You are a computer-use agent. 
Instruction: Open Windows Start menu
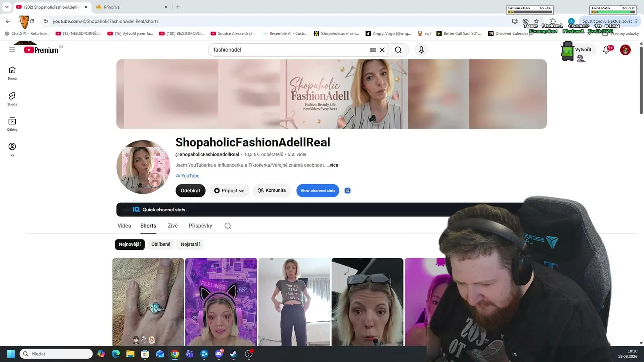11,354
